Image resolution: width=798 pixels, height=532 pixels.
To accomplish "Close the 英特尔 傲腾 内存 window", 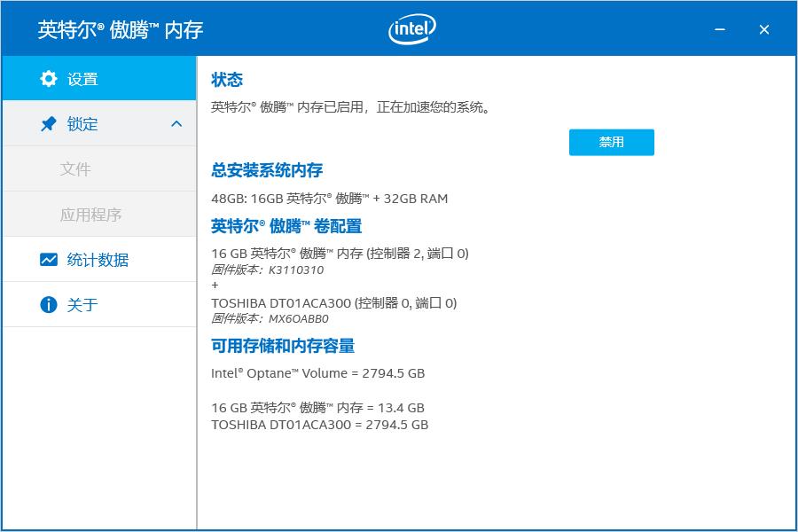I will (764, 29).
